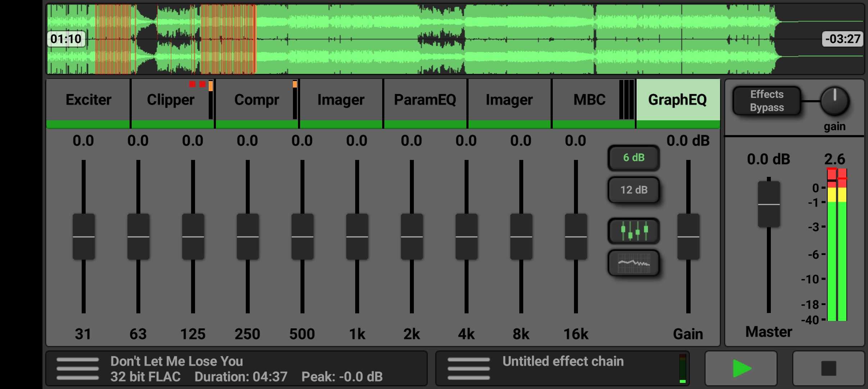Click the master level meter bars
868x389 pixels.
(837, 245)
